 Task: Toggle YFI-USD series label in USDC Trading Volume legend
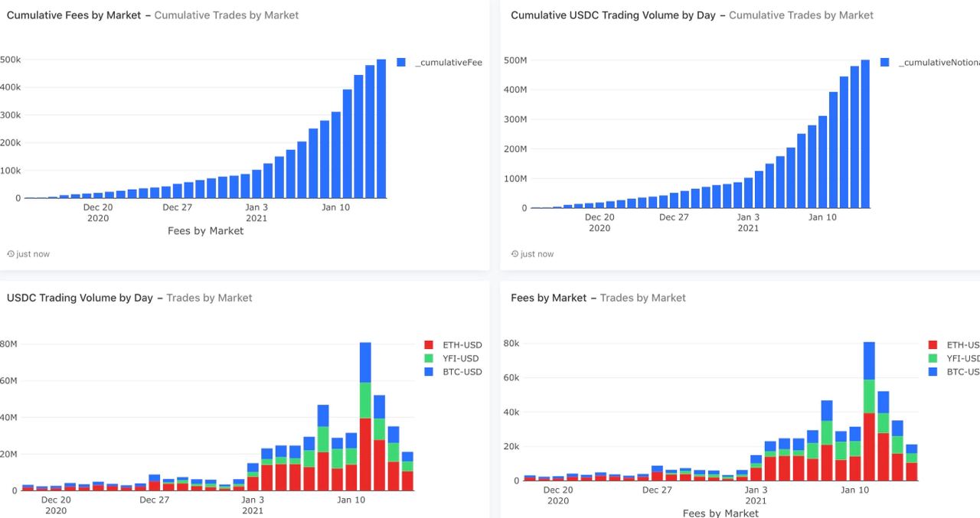pos(462,358)
